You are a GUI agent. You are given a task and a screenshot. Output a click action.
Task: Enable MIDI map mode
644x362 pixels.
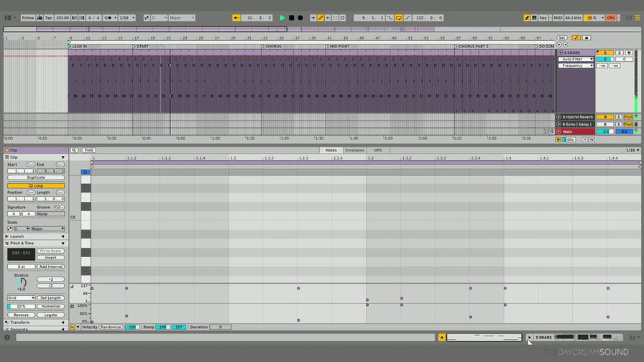[557, 18]
